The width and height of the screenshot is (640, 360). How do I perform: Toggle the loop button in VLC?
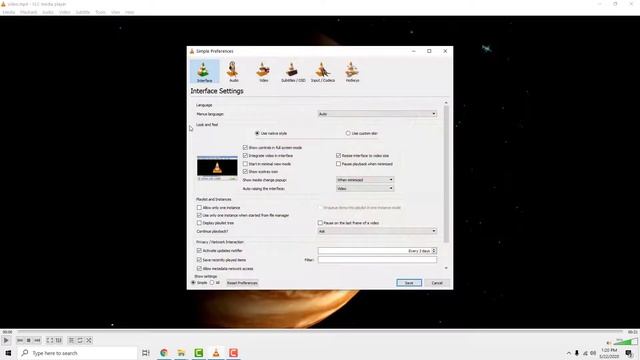[80, 340]
